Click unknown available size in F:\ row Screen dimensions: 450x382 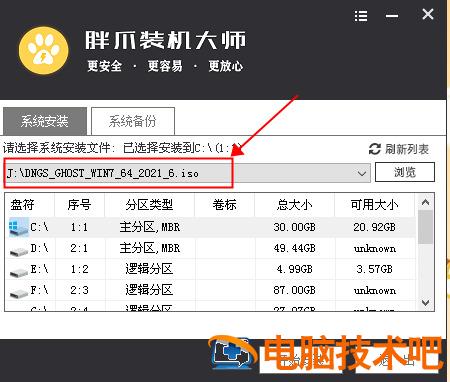pos(375,290)
